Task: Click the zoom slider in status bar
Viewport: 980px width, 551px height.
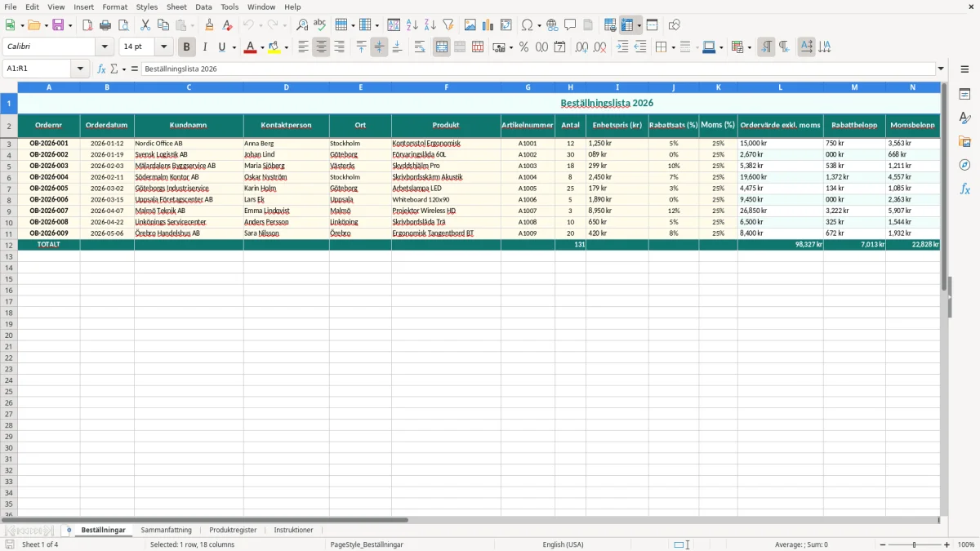Action: click(x=915, y=544)
